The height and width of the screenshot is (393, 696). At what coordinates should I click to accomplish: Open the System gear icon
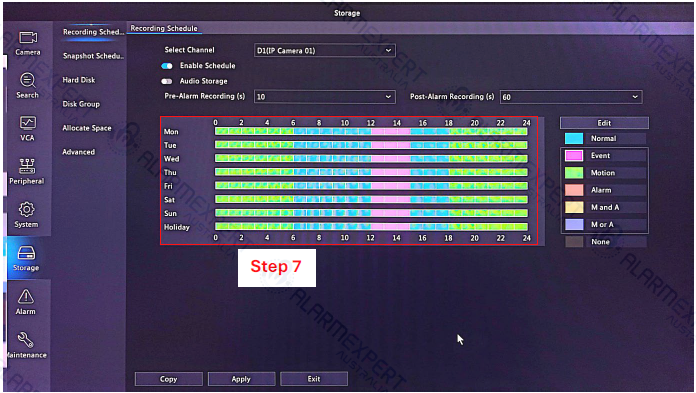pos(26,210)
